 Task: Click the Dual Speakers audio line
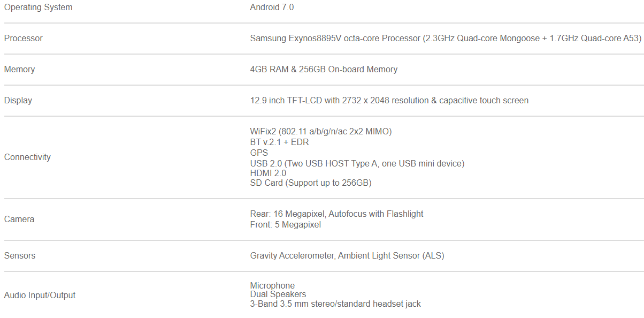tap(278, 294)
